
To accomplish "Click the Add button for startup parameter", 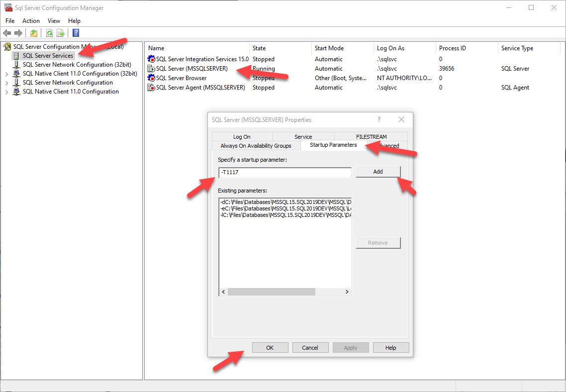I will point(378,172).
